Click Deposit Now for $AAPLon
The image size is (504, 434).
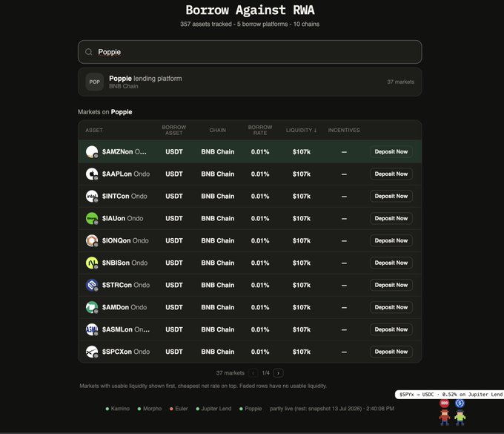(391, 174)
